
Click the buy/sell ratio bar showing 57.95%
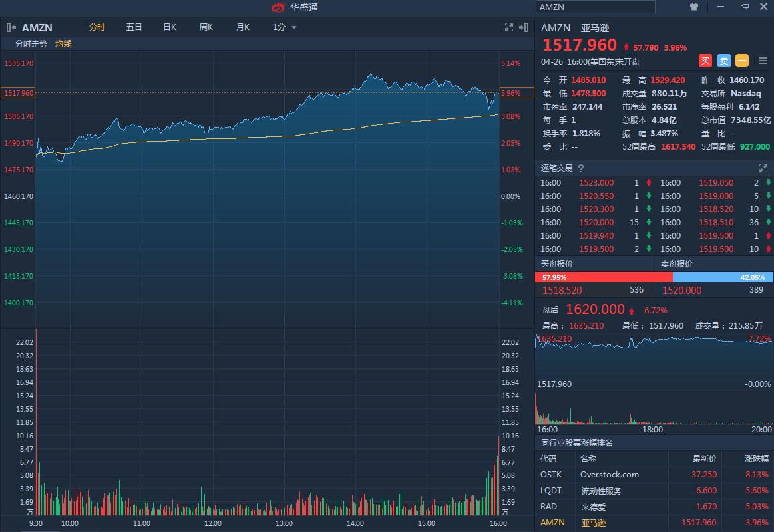pos(586,277)
